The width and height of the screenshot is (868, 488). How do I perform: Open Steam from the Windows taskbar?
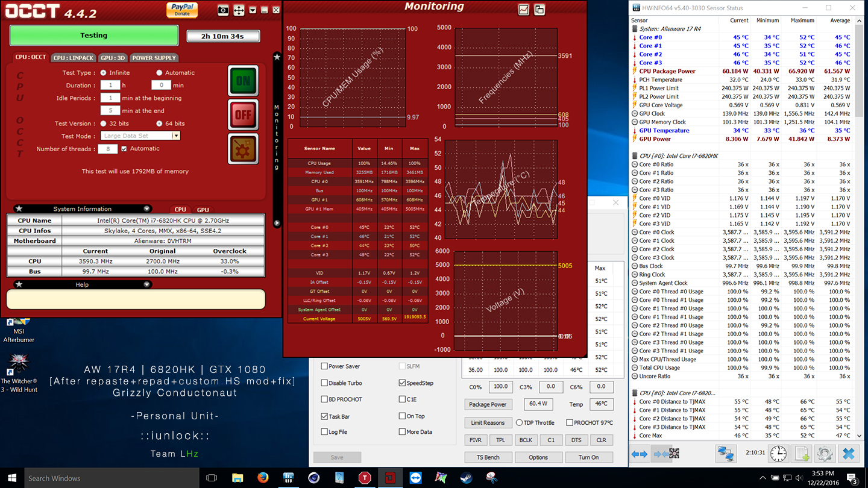click(466, 478)
